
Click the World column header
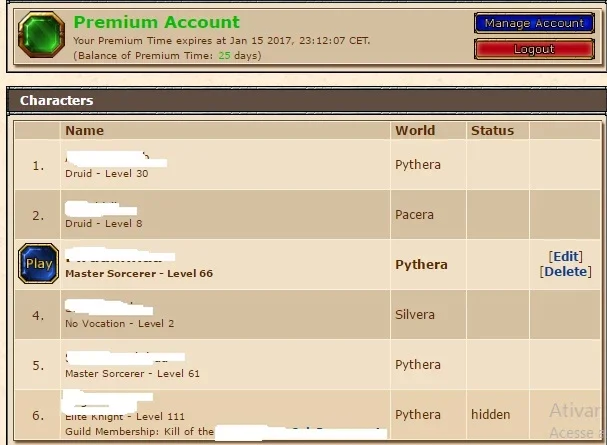coord(415,131)
